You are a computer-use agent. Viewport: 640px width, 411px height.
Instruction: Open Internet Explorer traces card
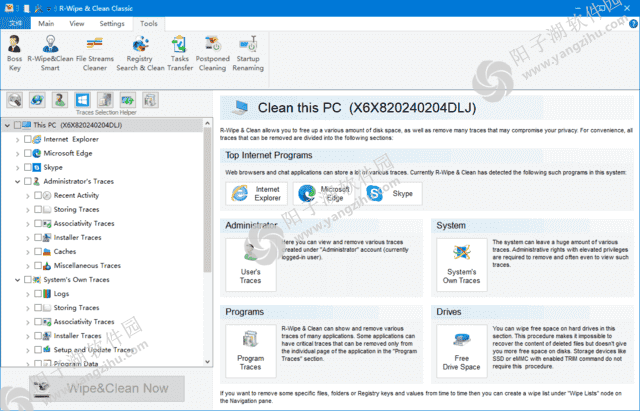[x=256, y=193]
